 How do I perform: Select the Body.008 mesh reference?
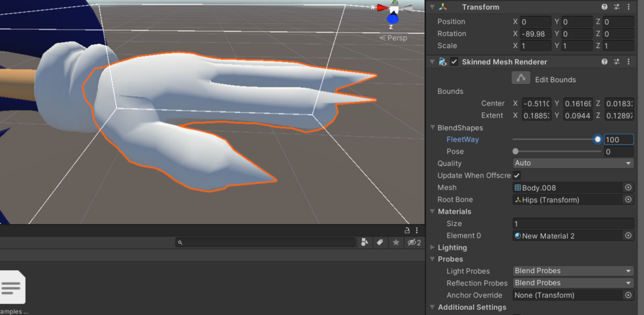[568, 188]
